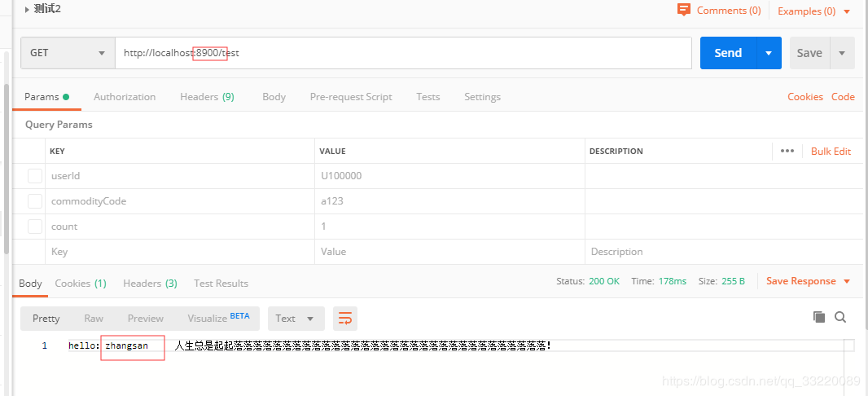Open the three-dots column options menu
This screenshot has height=396, width=868.
(x=787, y=152)
